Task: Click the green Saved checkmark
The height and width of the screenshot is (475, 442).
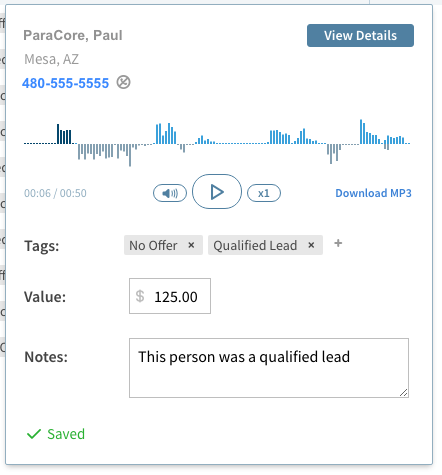Action: 34,434
